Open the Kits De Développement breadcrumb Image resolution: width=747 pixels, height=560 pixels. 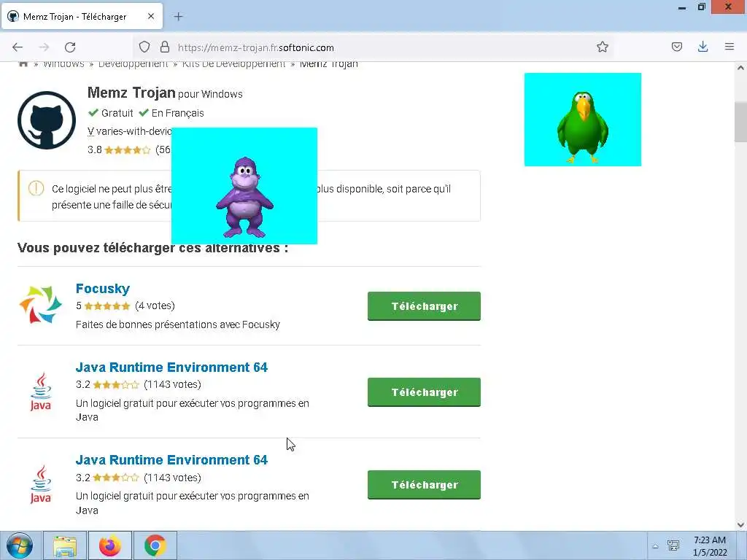pyautogui.click(x=233, y=64)
